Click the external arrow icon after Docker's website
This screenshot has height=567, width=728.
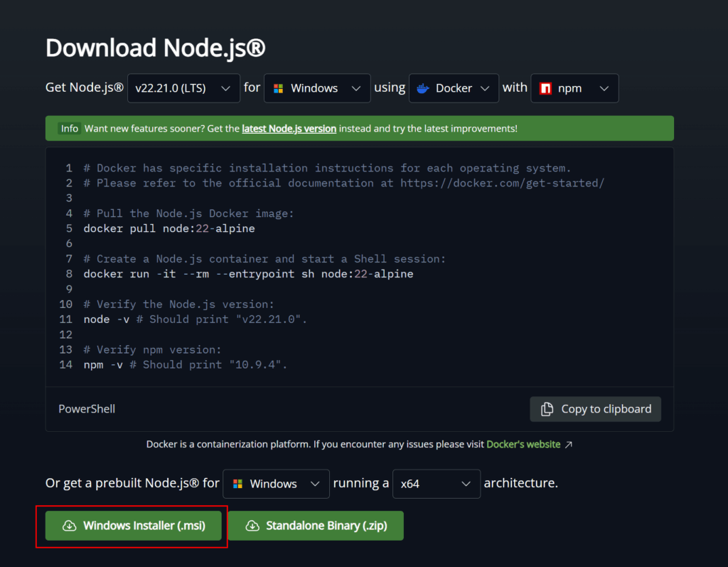tap(568, 445)
